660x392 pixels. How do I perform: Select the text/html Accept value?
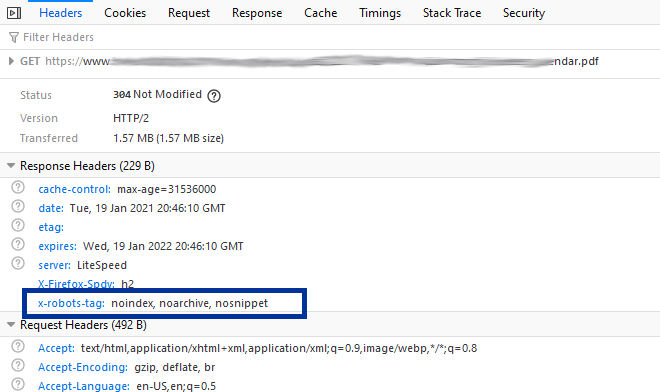click(x=279, y=348)
